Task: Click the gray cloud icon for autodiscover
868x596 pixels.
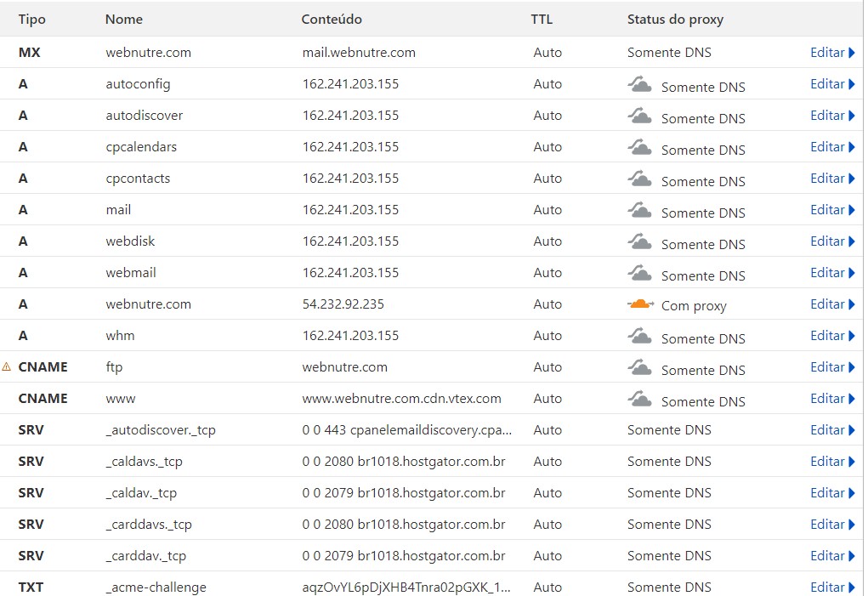Action: click(639, 115)
